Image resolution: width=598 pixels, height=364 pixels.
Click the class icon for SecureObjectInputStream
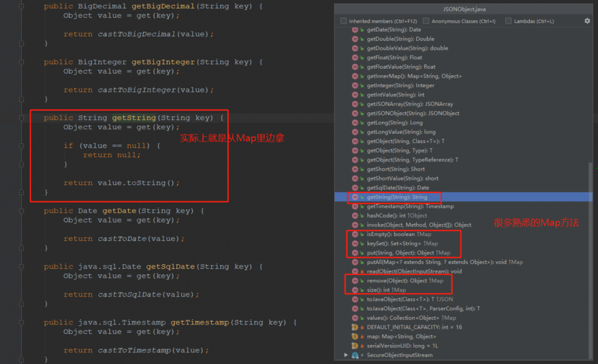coord(356,355)
